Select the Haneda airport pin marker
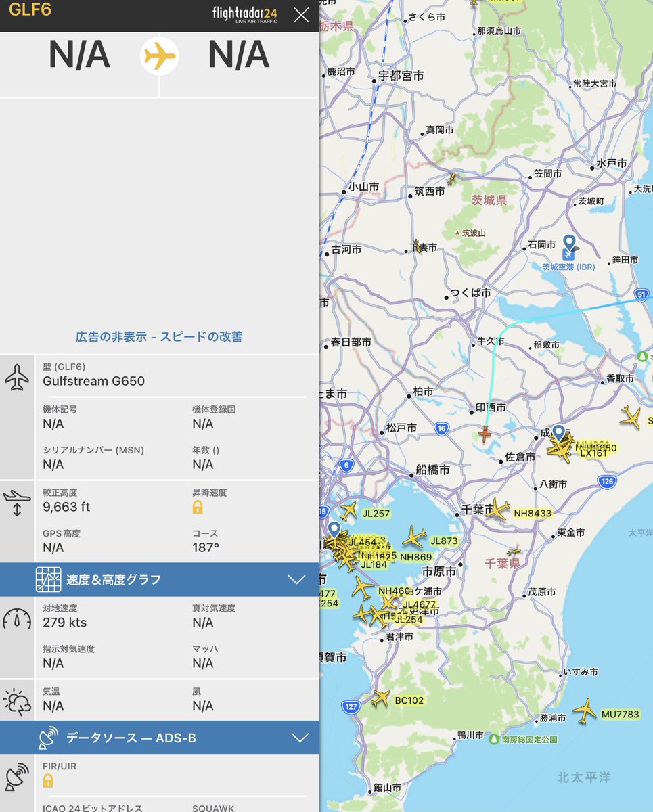Image resolution: width=653 pixels, height=812 pixels. tap(334, 531)
